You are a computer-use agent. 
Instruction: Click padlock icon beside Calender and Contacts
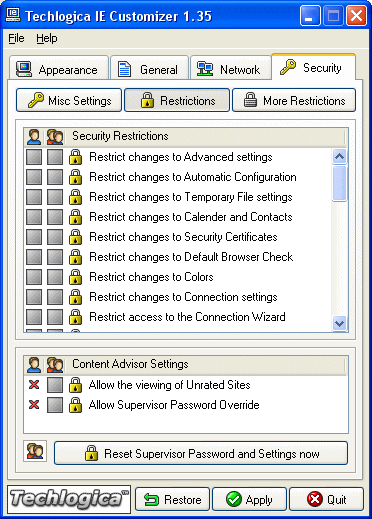coord(75,217)
